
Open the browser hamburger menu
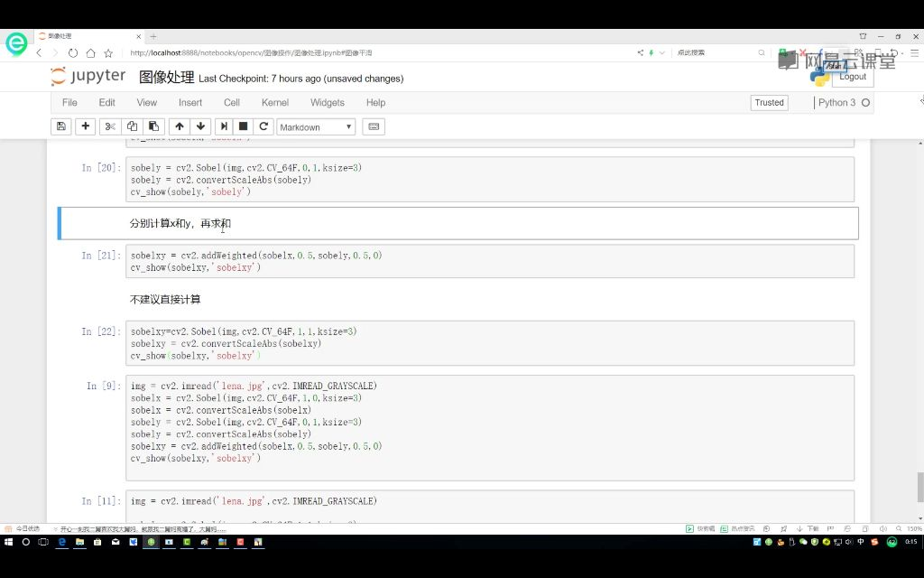click(915, 53)
